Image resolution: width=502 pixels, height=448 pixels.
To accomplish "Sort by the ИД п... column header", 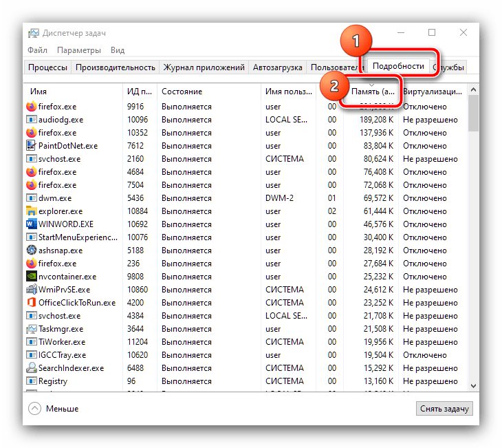I will tap(140, 92).
